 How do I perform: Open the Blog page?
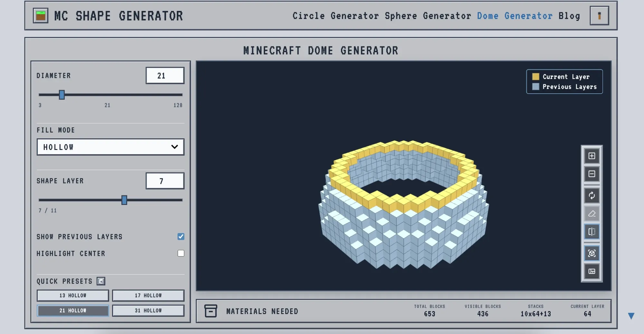tap(569, 16)
